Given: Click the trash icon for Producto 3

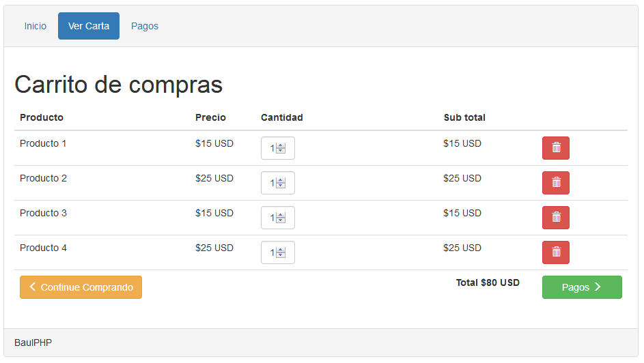Looking at the screenshot, I should pos(556,218).
